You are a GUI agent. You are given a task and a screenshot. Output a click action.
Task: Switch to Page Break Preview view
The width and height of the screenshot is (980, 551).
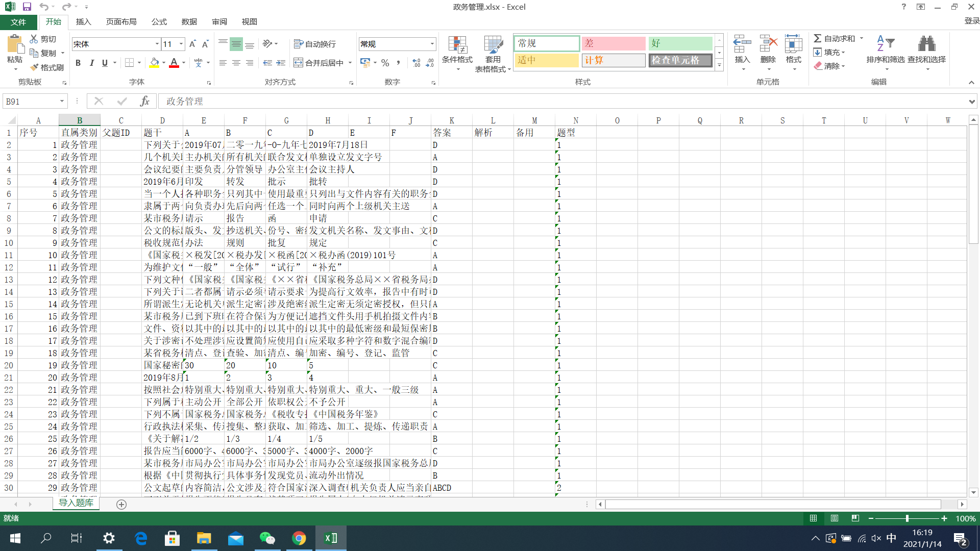tap(855, 518)
